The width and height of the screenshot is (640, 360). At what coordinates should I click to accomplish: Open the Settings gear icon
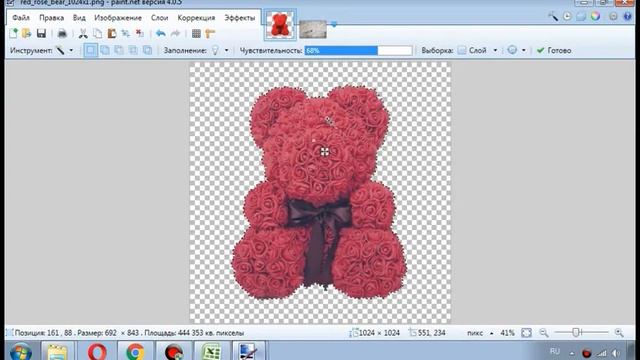click(x=613, y=16)
